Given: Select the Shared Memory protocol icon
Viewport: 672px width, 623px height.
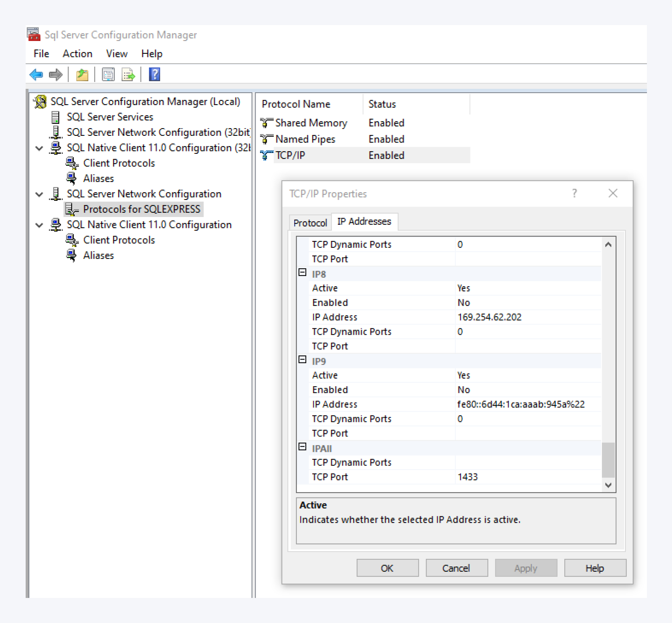Looking at the screenshot, I should pyautogui.click(x=266, y=122).
